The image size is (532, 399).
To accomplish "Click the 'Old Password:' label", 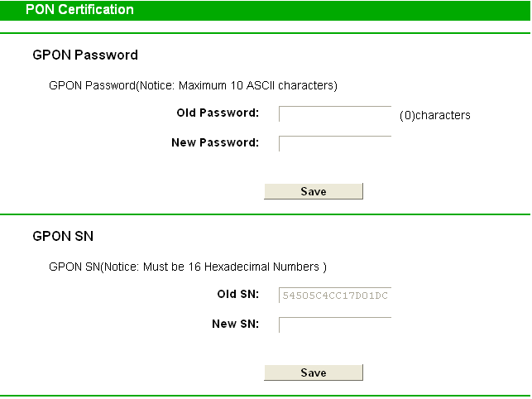I will 218,113.
